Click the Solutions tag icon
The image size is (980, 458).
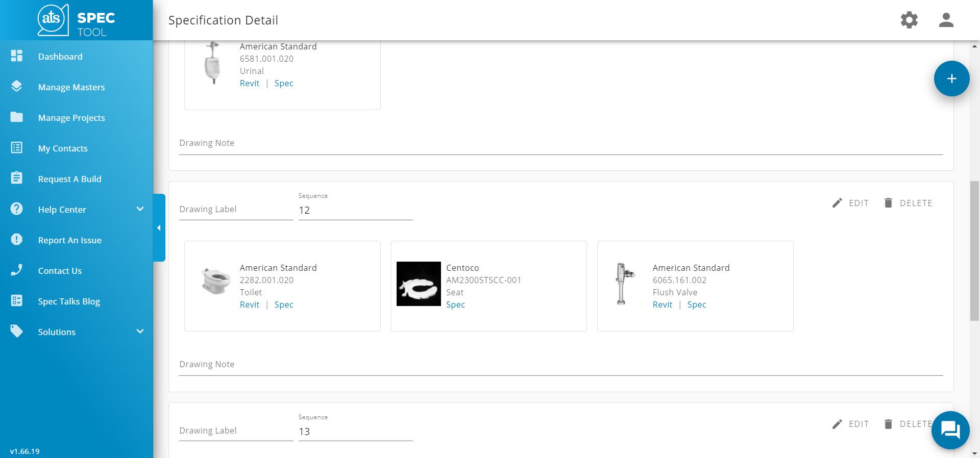tap(17, 332)
